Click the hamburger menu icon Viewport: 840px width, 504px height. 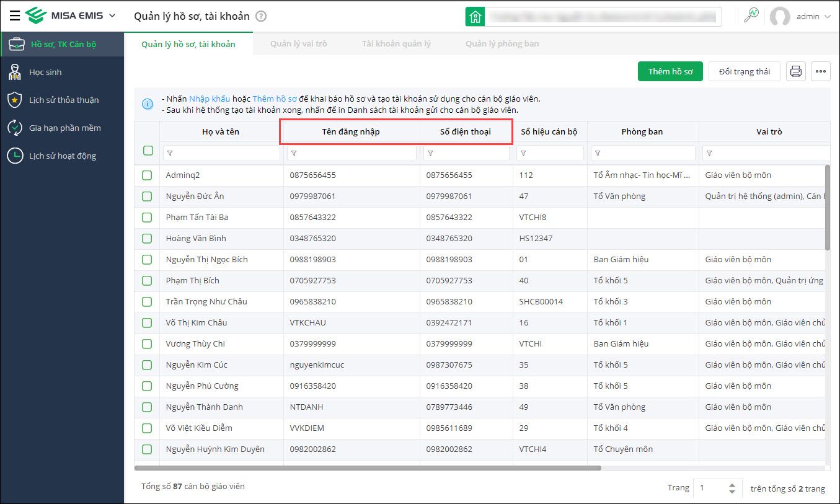click(15, 16)
